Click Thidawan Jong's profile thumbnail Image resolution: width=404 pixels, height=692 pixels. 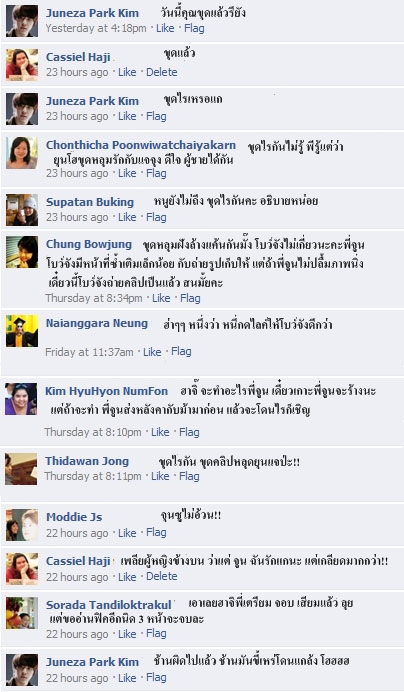coord(21,469)
